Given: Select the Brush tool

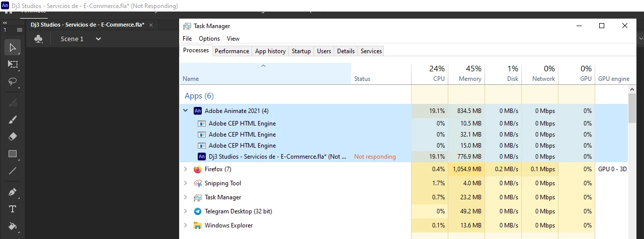Looking at the screenshot, I should pos(13,119).
